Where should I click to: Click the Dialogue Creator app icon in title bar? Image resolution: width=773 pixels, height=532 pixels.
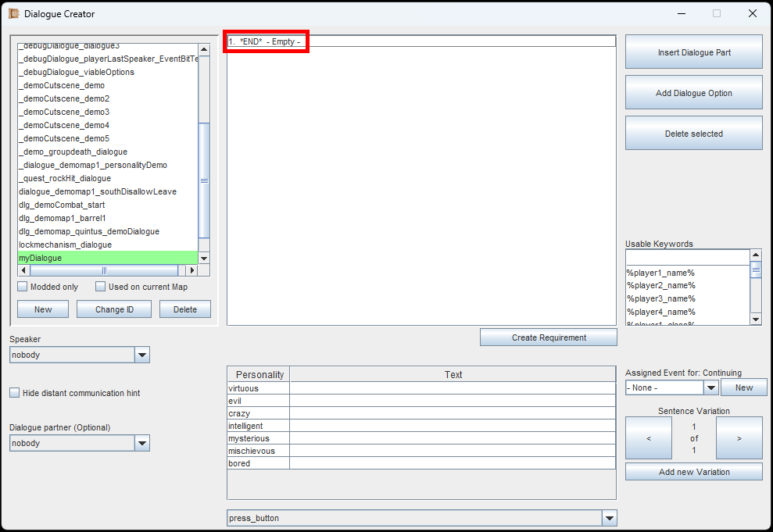(x=13, y=13)
